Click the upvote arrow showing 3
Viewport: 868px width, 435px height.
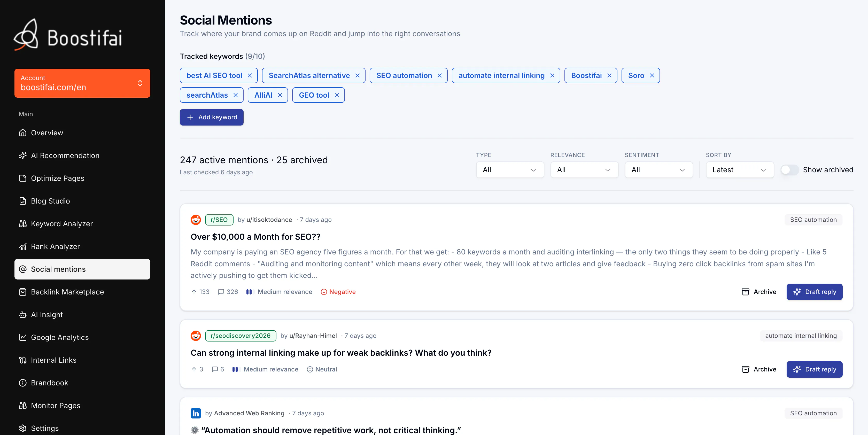click(x=194, y=369)
